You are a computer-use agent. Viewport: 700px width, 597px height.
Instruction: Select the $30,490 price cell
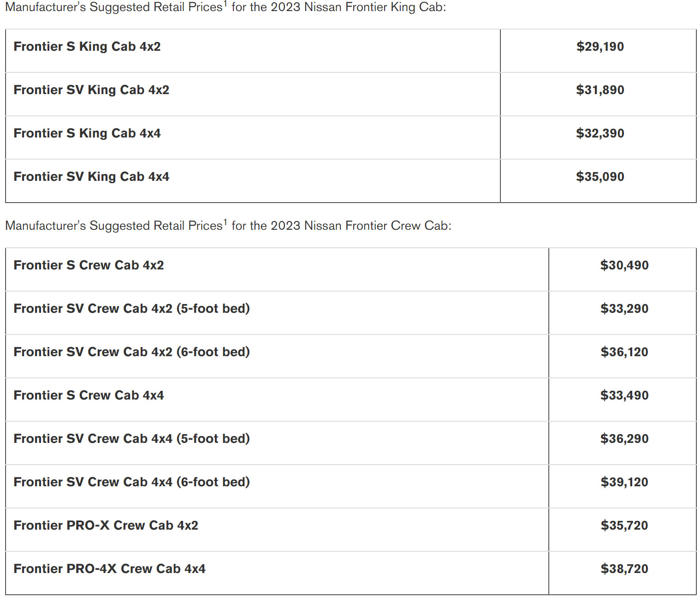point(624,265)
